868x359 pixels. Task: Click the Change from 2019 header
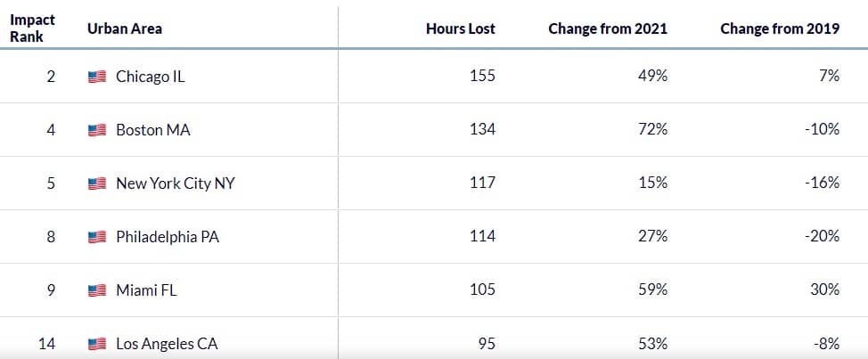(x=780, y=29)
